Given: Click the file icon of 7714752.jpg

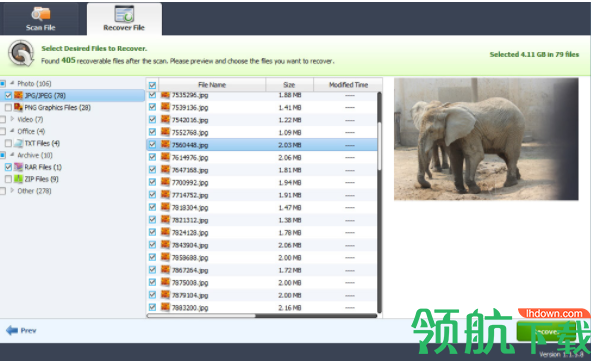Looking at the screenshot, I should coord(165,194).
